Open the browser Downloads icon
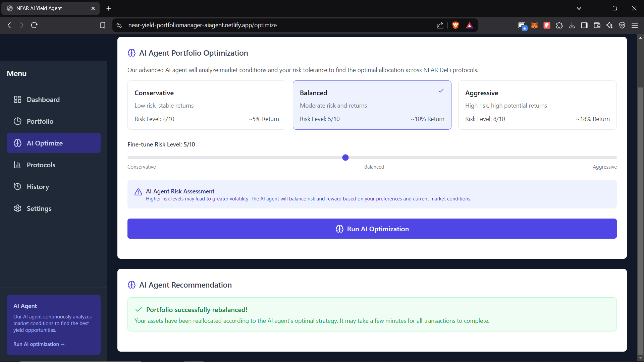644x362 pixels. (572, 25)
